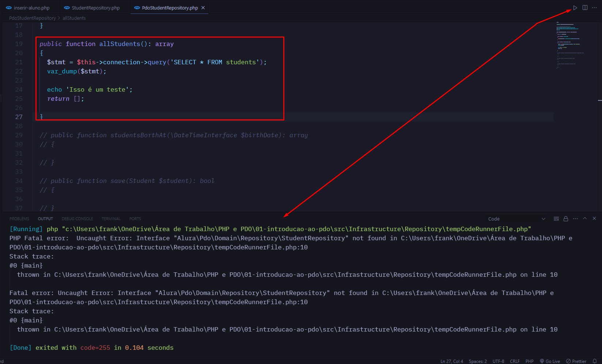This screenshot has height=364, width=602.
Task: Close the PdoStudentRepository.php tab
Action: pos(203,8)
